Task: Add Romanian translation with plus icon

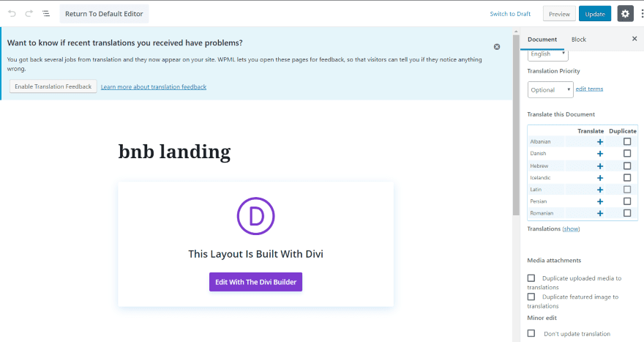Action: pos(600,214)
